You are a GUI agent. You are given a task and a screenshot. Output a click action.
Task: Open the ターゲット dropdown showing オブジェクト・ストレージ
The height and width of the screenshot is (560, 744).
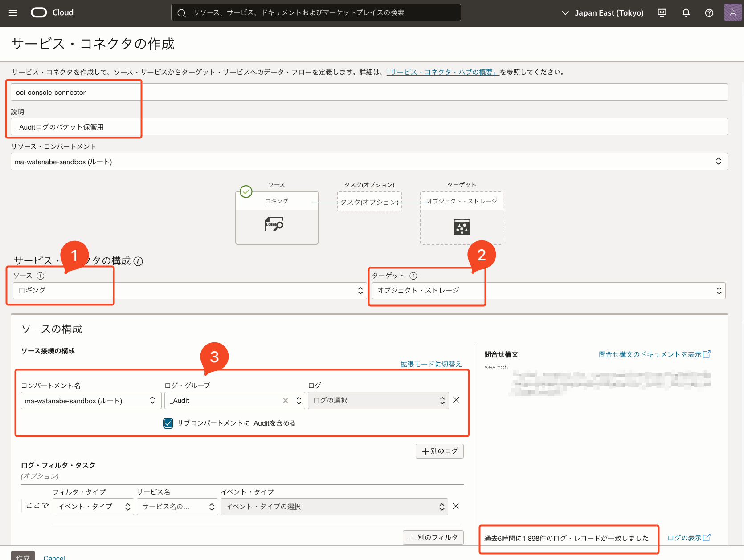point(548,291)
